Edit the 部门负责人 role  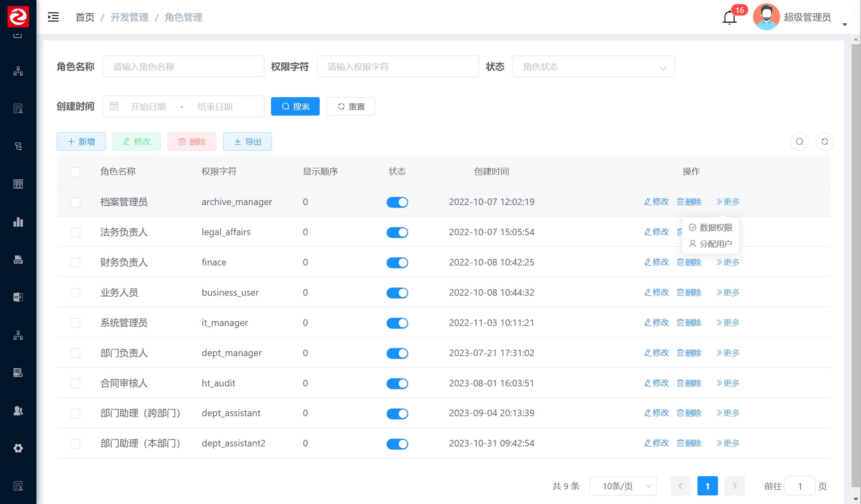(x=657, y=353)
